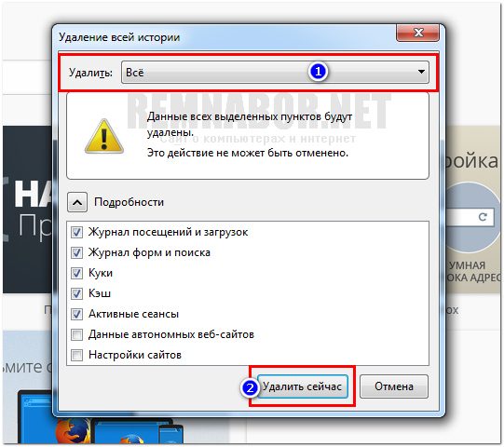Toggle the Куки checkbox

[x=76, y=273]
